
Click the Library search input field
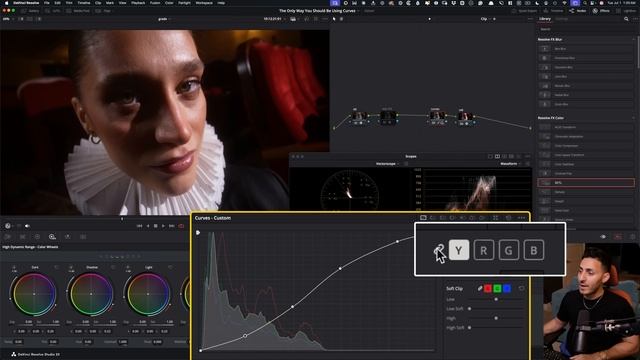[586, 29]
